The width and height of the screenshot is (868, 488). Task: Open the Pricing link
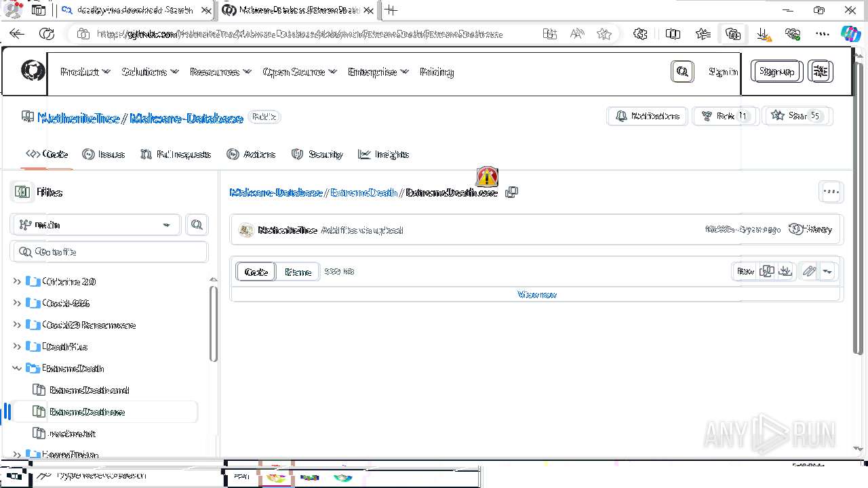437,72
